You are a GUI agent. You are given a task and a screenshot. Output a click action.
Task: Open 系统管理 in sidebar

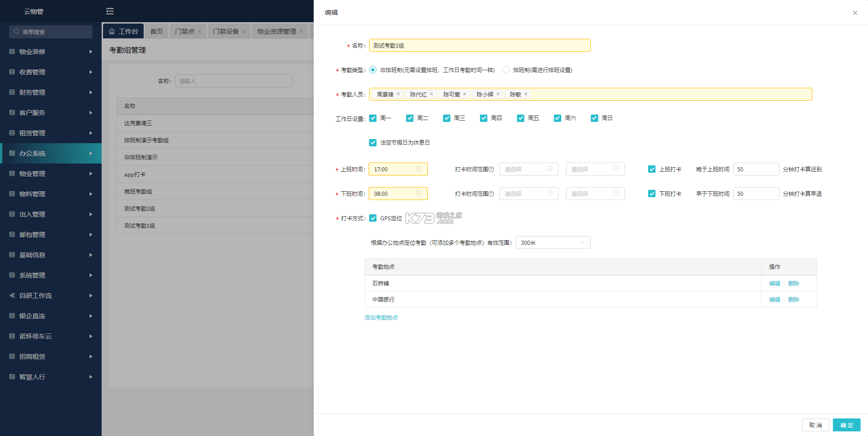pos(51,275)
